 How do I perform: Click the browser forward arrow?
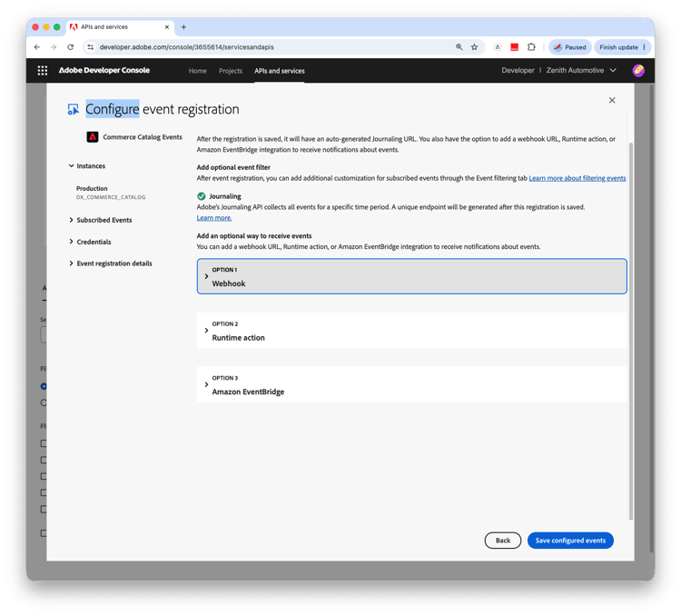(54, 47)
